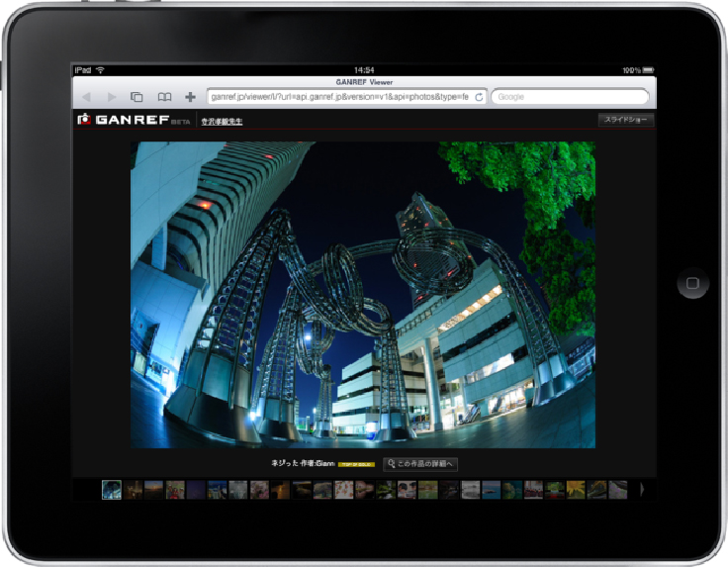Click the yellow TOP OF GOLD badge

coord(356,464)
